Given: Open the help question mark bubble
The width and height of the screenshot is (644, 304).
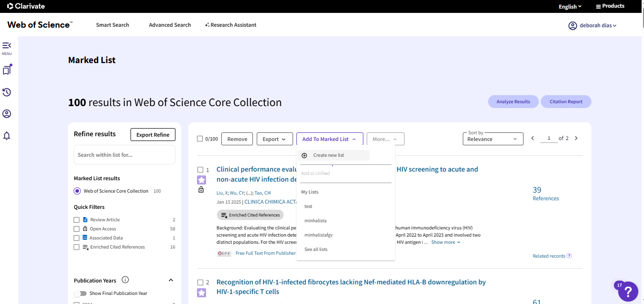Looking at the screenshot, I should [628, 291].
